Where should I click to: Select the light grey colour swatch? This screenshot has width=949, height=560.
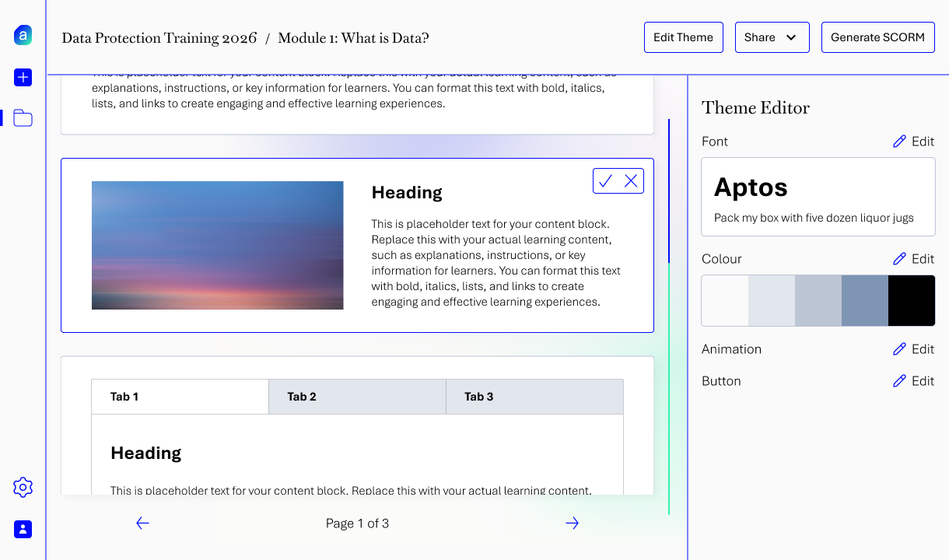pyautogui.click(x=772, y=300)
